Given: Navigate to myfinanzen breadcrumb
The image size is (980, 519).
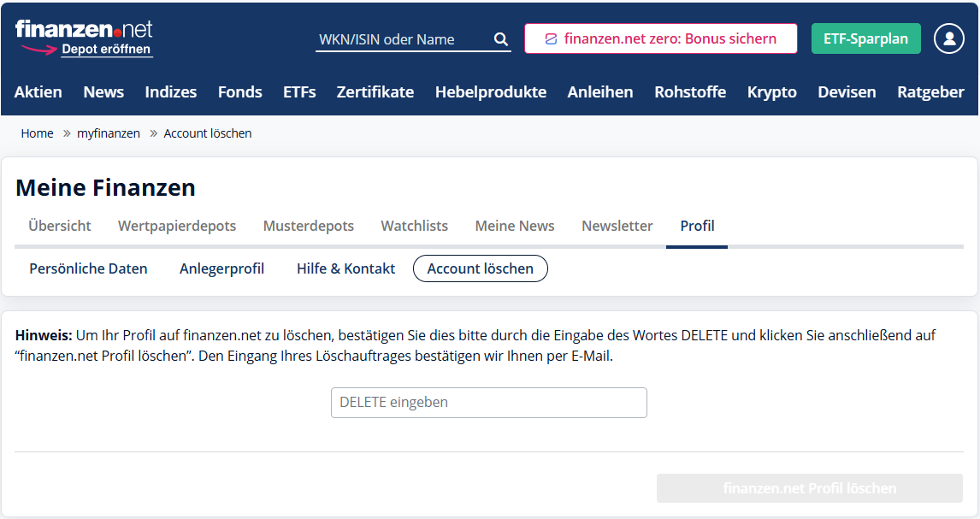Looking at the screenshot, I should coord(109,133).
